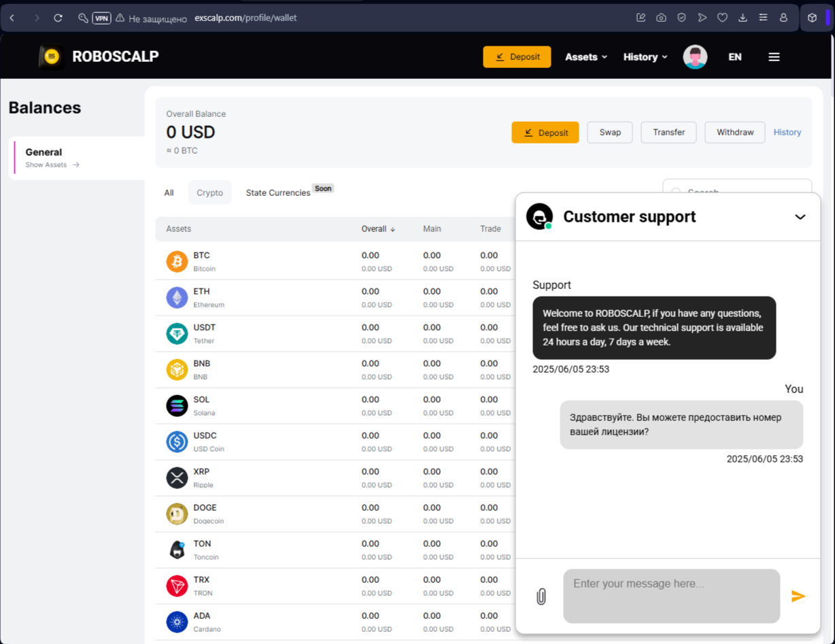
Task: Click the Assets column header
Action: pos(179,229)
